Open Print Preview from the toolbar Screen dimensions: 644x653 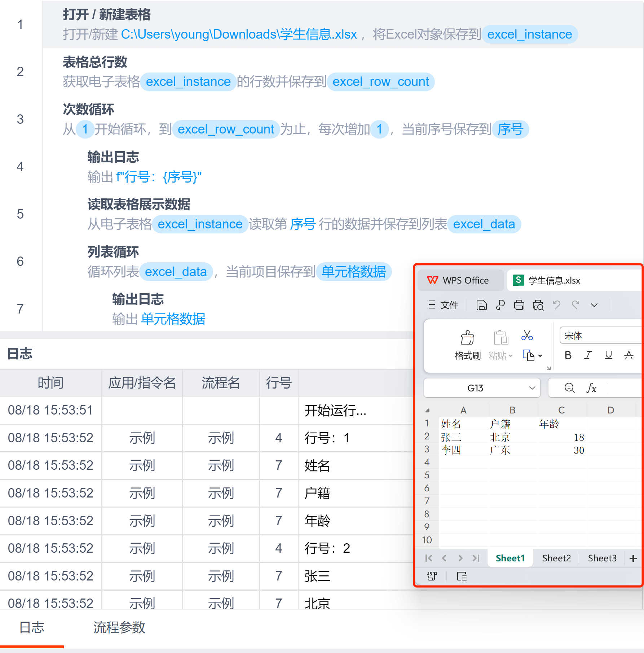538,305
